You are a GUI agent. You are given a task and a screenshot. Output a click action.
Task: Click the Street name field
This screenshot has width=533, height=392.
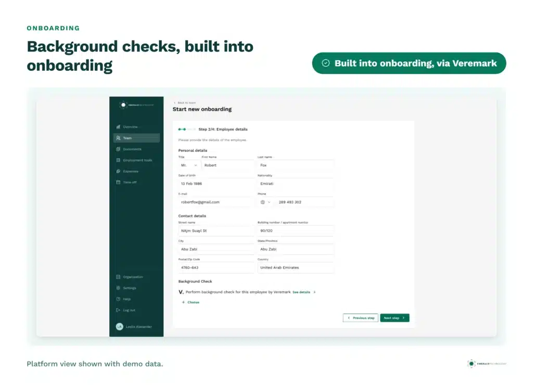tap(216, 231)
